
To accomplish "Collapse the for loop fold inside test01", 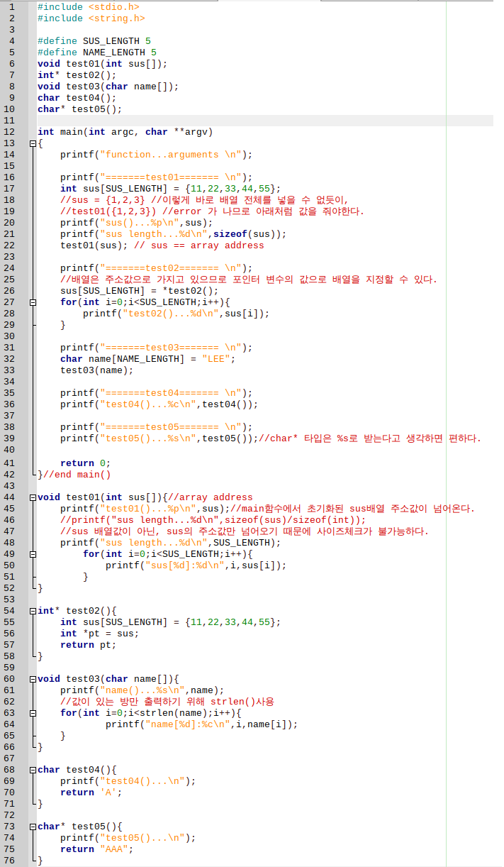I will tap(33, 554).
